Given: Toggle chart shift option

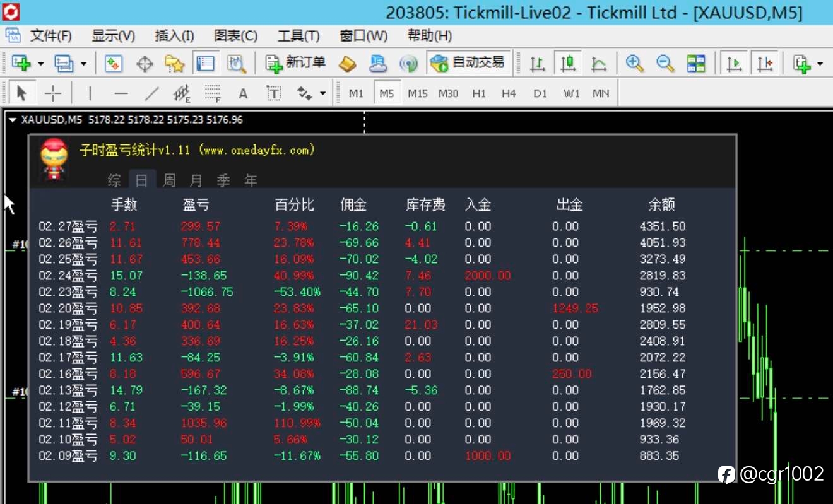Looking at the screenshot, I should (765, 63).
